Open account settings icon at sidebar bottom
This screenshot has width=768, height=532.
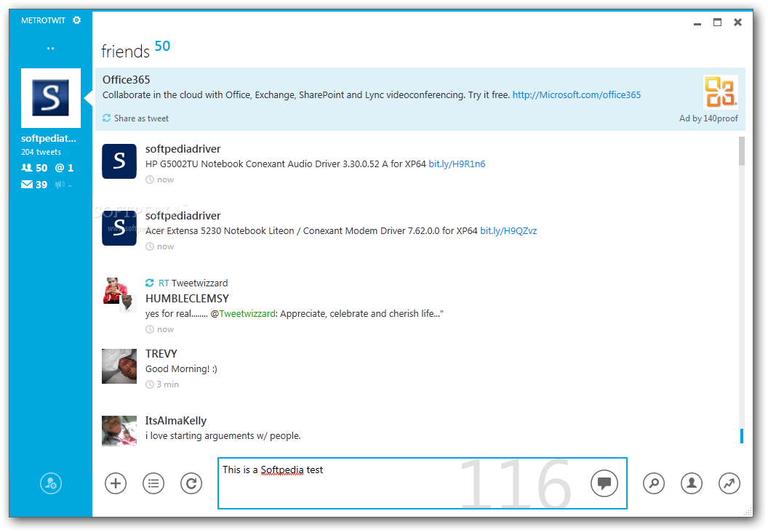point(51,483)
